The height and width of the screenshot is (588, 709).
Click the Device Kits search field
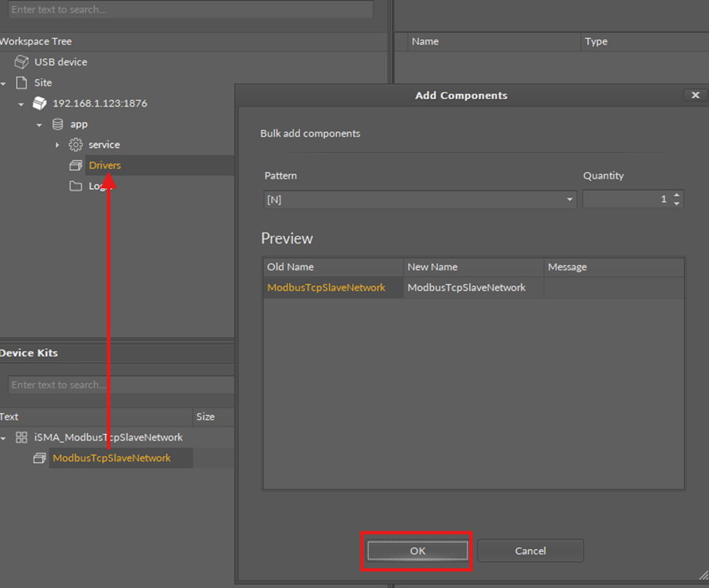click(x=121, y=384)
